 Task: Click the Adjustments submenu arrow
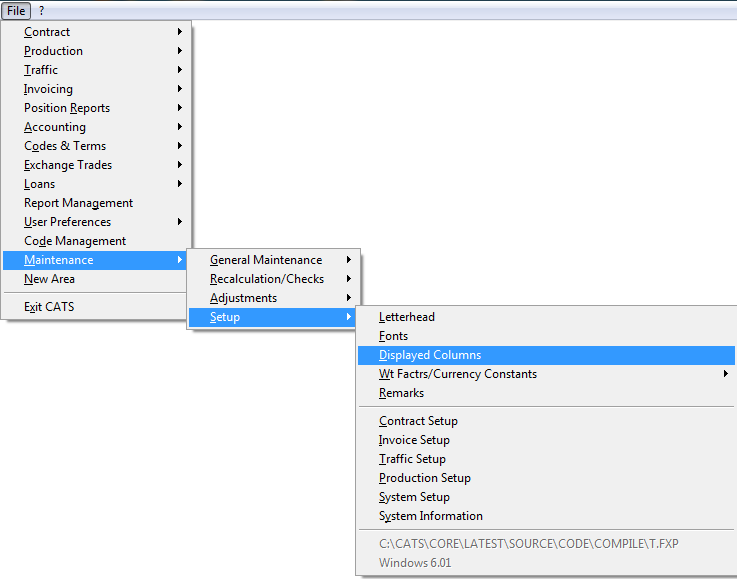click(349, 297)
